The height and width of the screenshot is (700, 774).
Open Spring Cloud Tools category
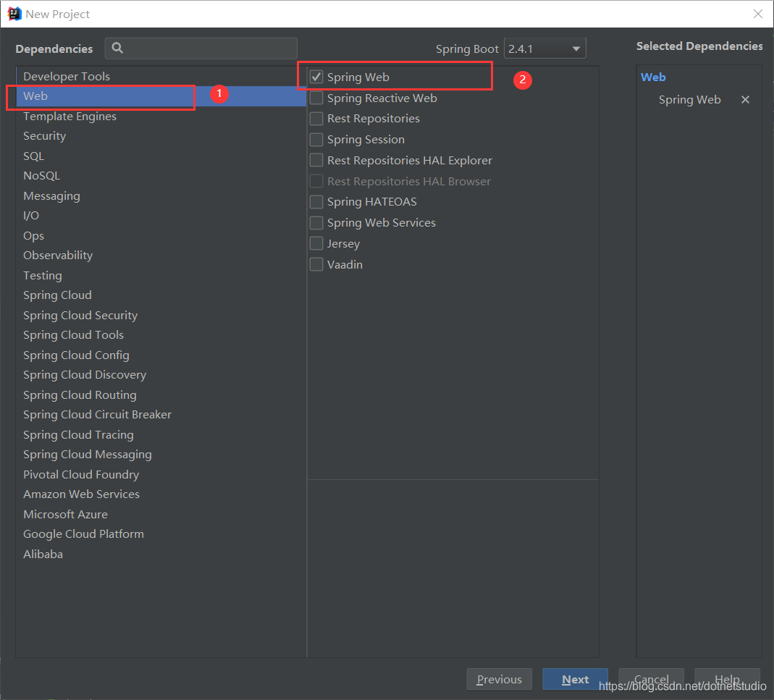point(161,334)
